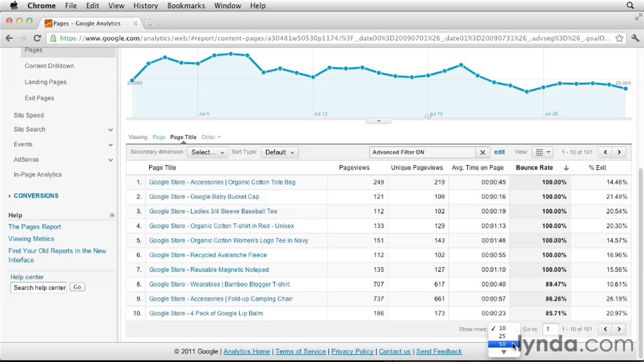
Task: Open Analytics Home footer link
Action: pos(247,351)
